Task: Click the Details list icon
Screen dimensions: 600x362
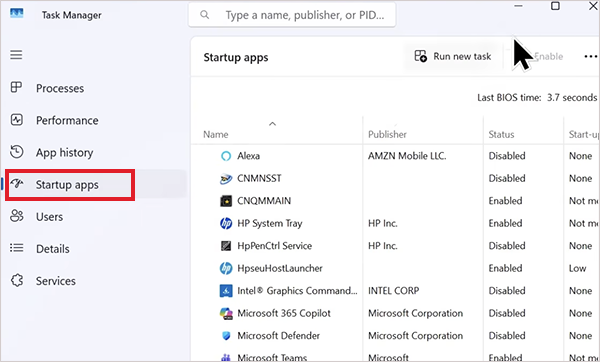Action: click(x=16, y=248)
